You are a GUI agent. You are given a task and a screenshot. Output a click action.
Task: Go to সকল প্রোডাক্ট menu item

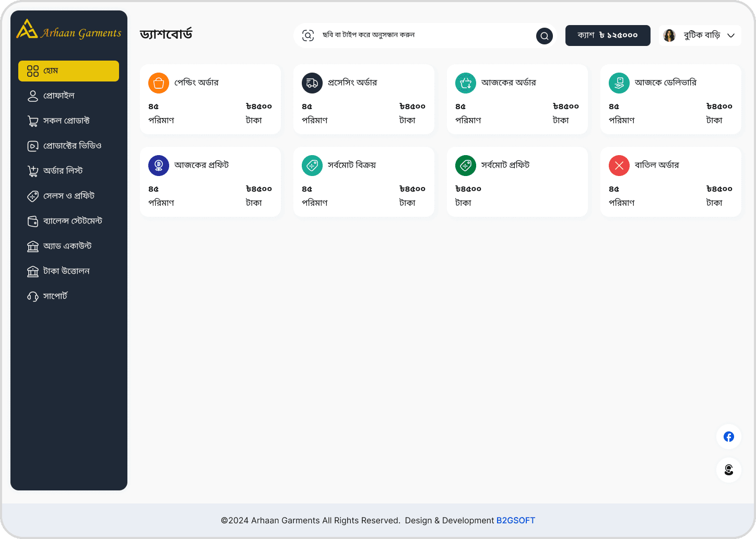pos(66,121)
